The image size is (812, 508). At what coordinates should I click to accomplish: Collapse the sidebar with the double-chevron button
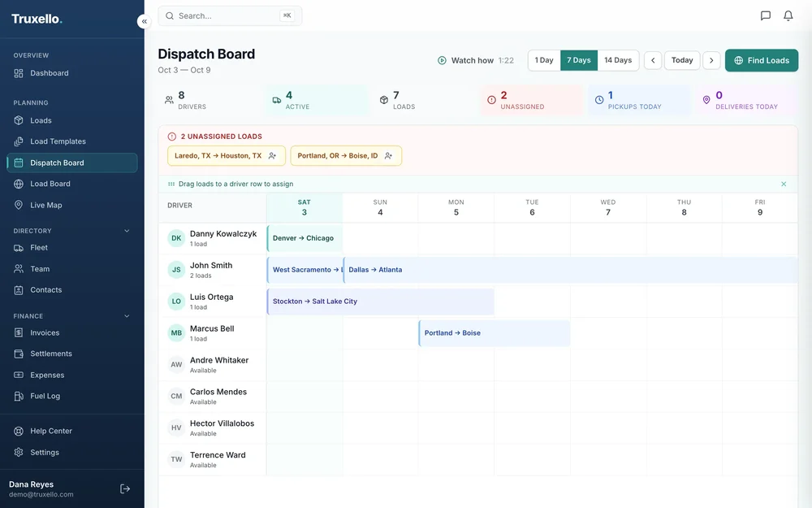click(144, 21)
